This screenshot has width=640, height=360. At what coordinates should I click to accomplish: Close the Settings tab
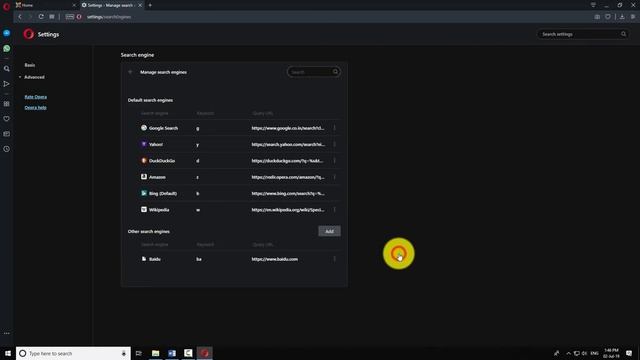pos(140,5)
